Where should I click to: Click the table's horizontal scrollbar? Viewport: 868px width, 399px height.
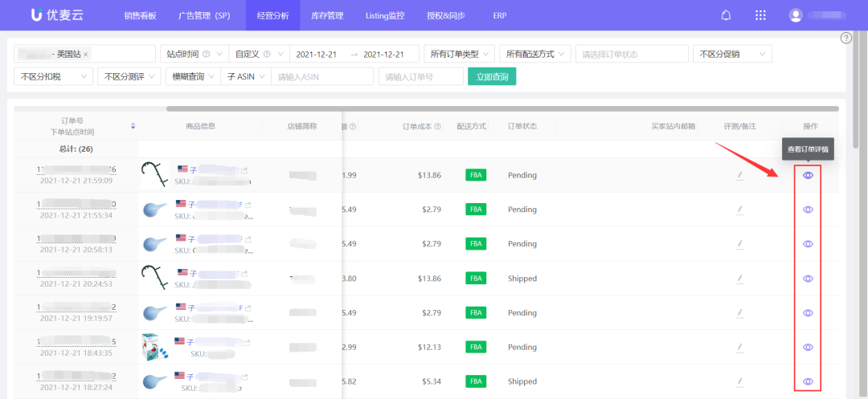(x=502, y=109)
